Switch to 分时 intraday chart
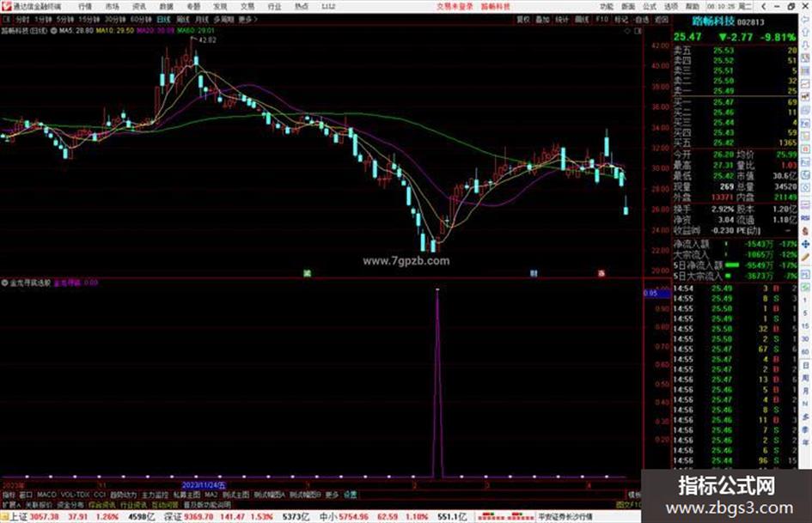The width and height of the screenshot is (812, 523). point(21,19)
